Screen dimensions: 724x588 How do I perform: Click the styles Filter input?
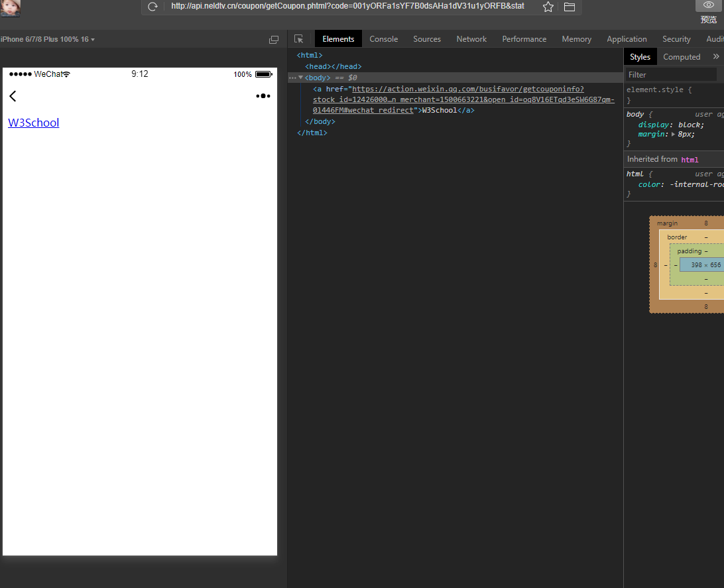click(x=672, y=75)
